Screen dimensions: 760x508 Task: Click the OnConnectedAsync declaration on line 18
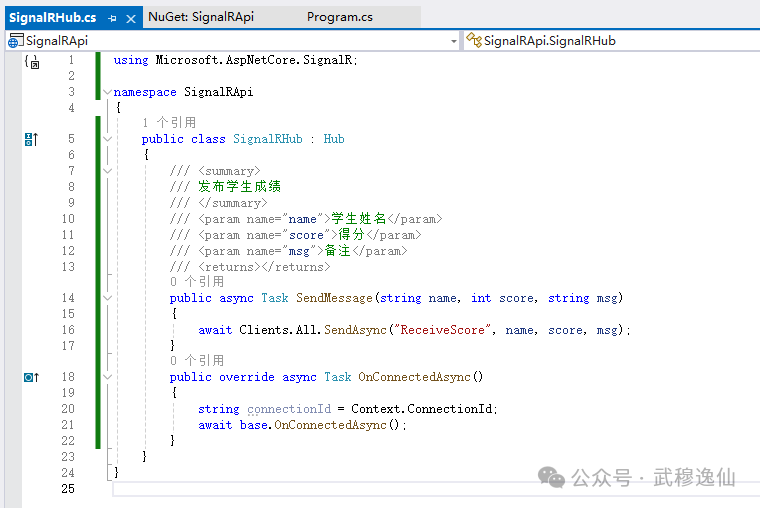414,377
